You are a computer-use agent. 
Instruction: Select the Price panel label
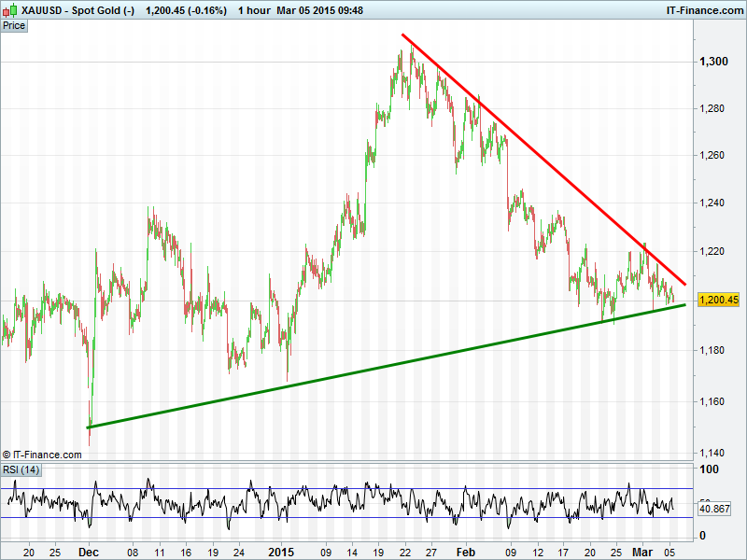[x=14, y=26]
